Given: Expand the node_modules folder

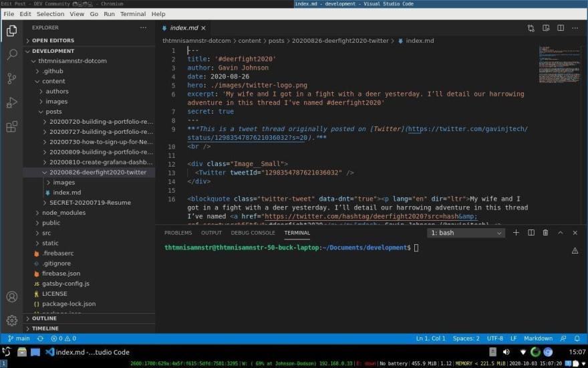Looking at the screenshot, I should 63,213.
